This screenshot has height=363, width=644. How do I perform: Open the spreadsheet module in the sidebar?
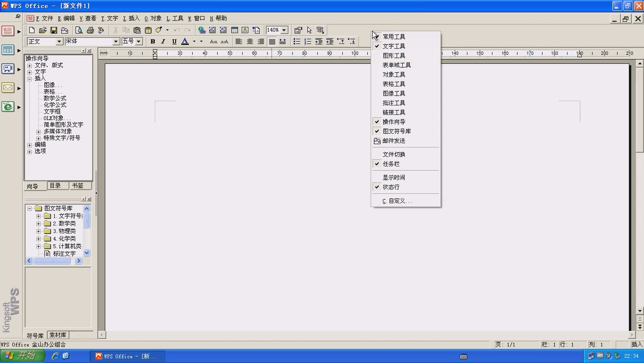tap(8, 50)
